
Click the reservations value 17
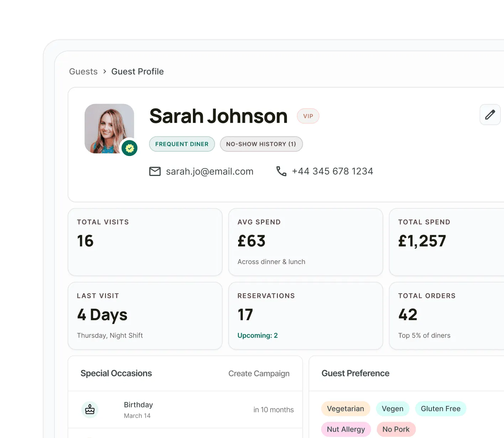tap(245, 315)
